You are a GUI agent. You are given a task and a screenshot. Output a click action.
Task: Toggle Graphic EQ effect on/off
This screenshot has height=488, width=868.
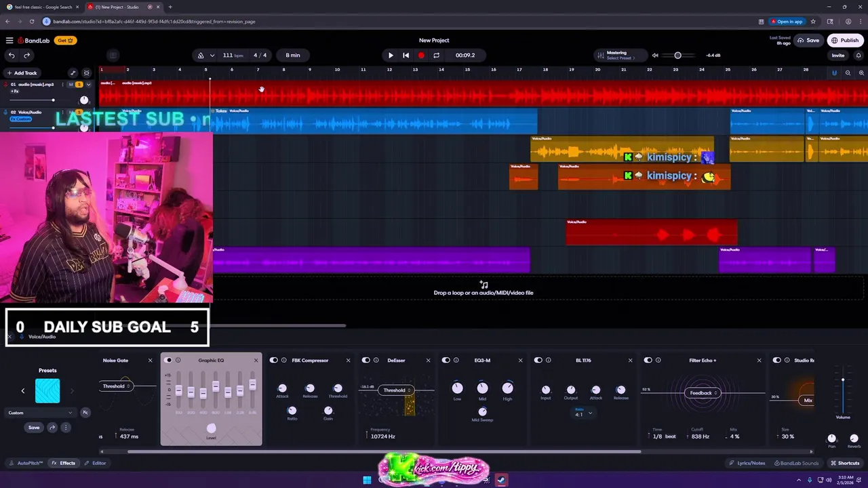coord(168,361)
